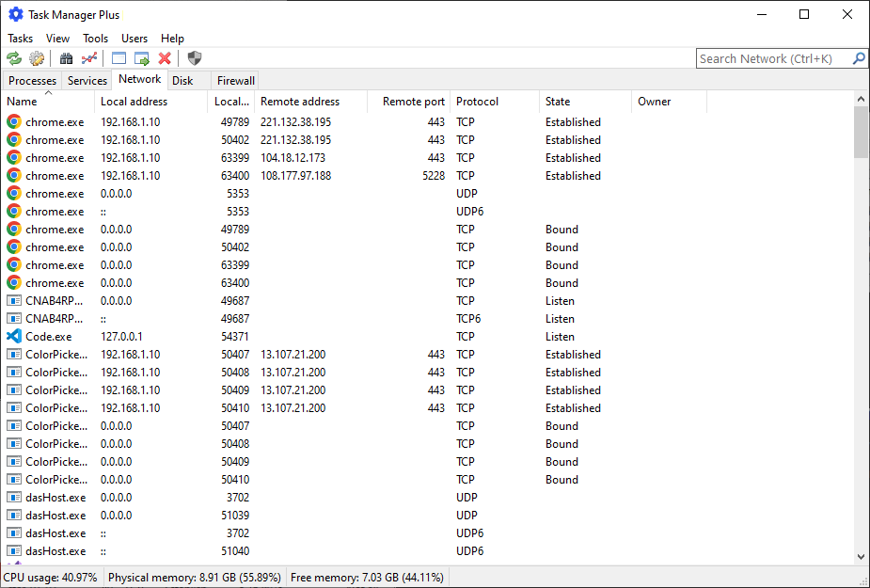Focus the Search Network input field
870x588 pixels.
coord(774,58)
